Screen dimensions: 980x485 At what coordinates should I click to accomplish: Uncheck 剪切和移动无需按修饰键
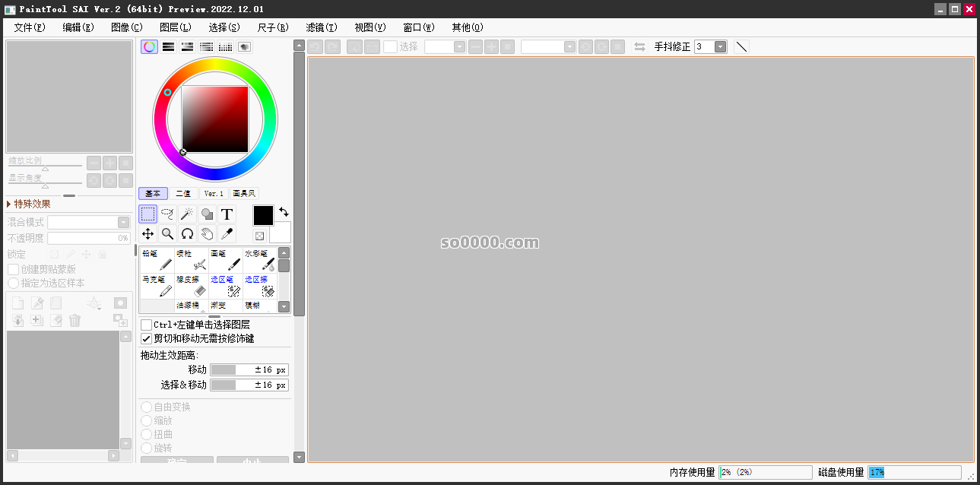(145, 338)
